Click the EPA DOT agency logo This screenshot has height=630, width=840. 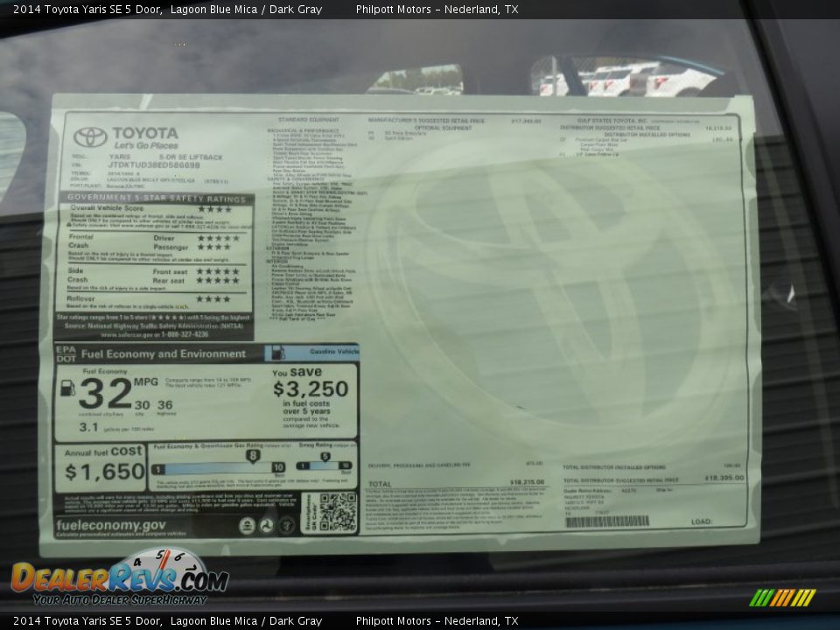coord(64,353)
